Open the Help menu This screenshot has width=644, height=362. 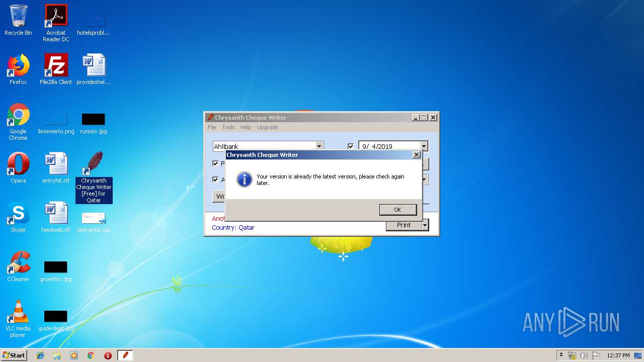(x=246, y=127)
